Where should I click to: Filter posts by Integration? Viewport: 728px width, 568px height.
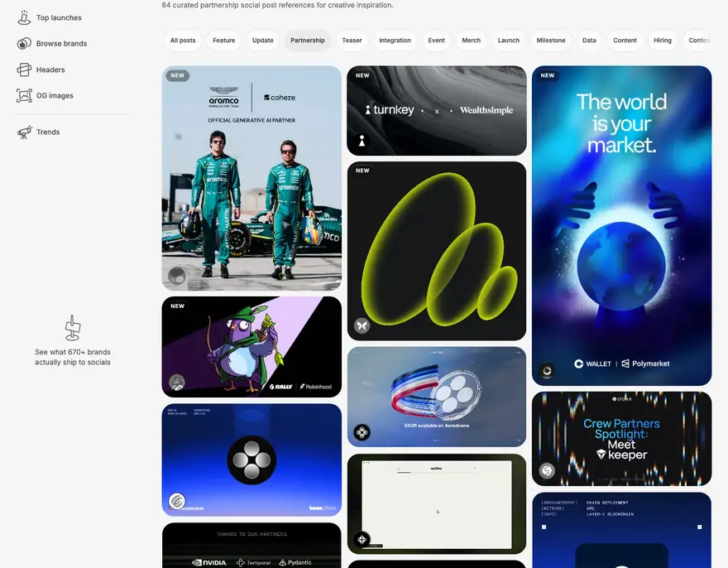click(x=395, y=41)
